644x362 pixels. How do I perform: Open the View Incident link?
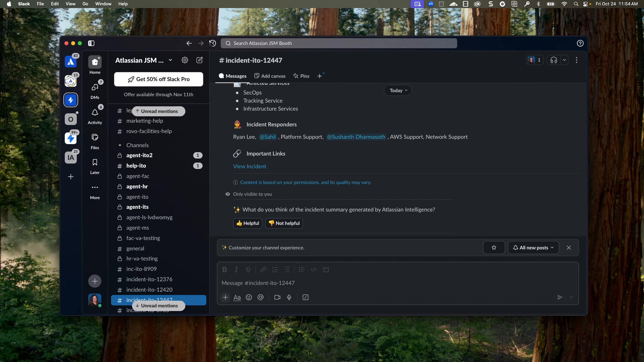click(x=250, y=166)
